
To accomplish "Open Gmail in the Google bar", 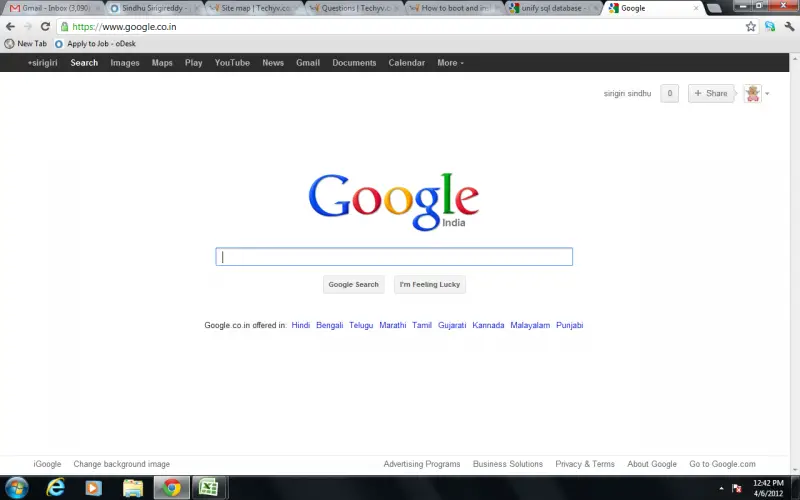I will 308,63.
